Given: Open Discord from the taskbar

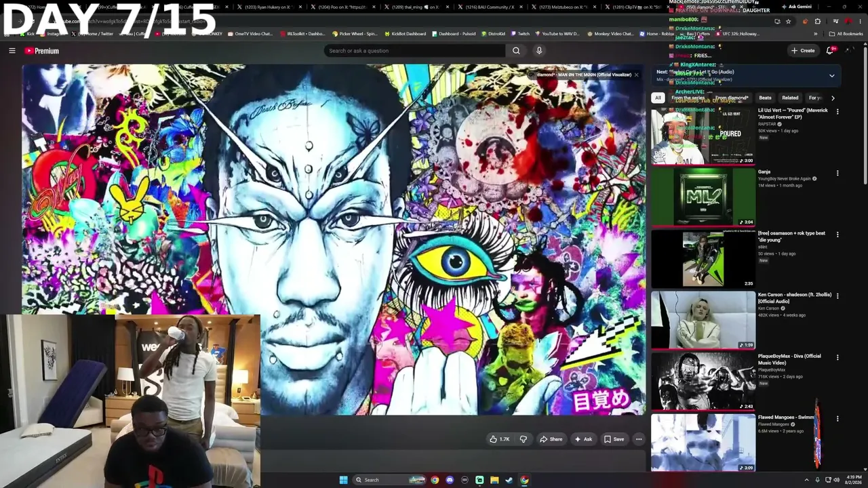Looking at the screenshot, I should 450,480.
